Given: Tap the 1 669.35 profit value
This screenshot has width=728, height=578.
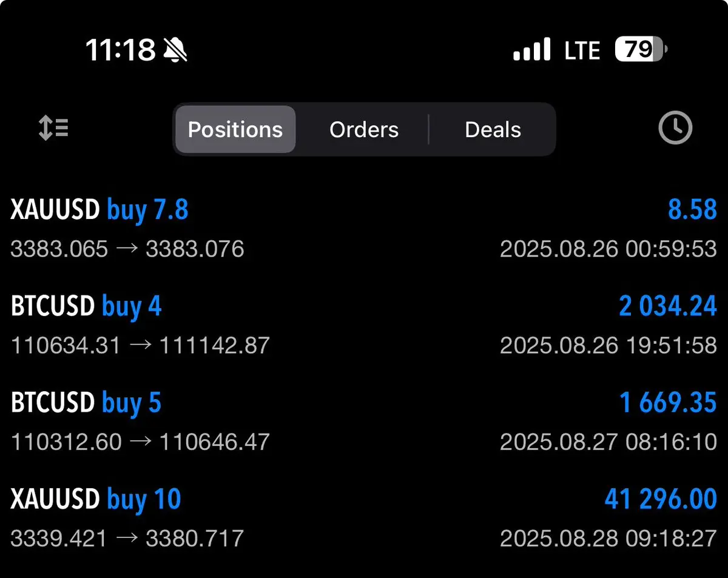Looking at the screenshot, I should click(x=668, y=403).
